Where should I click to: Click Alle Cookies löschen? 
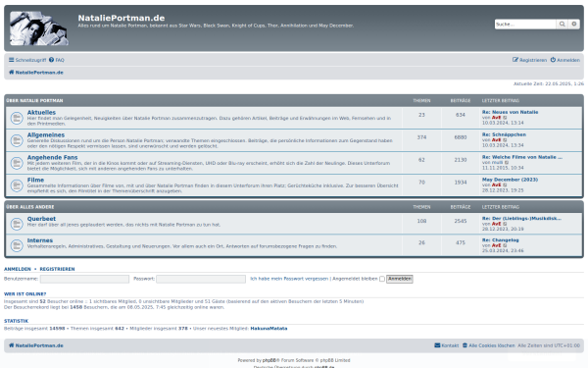tap(489, 345)
